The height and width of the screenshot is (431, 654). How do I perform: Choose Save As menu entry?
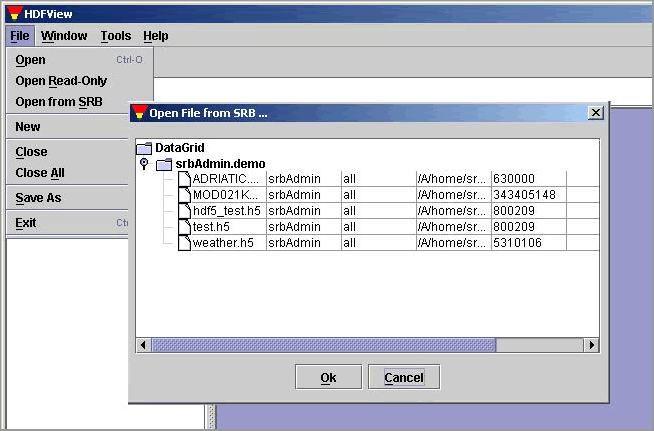pyautogui.click(x=69, y=197)
